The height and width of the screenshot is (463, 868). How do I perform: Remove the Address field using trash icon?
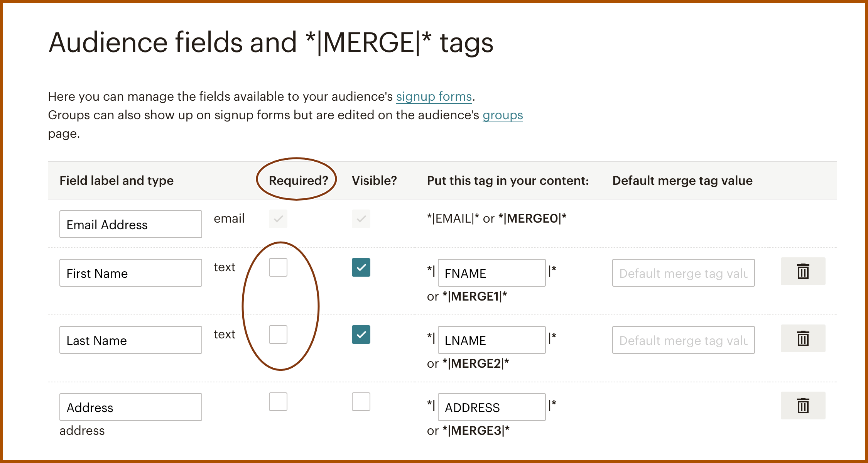tap(803, 406)
